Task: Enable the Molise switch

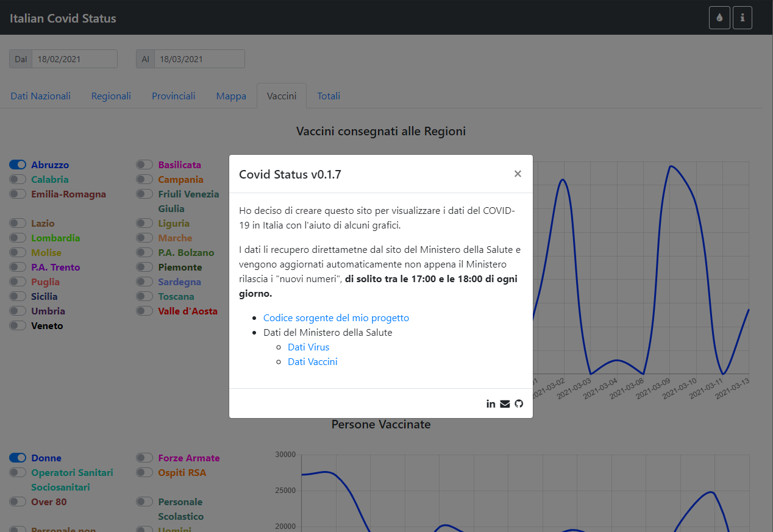Action: (x=18, y=252)
